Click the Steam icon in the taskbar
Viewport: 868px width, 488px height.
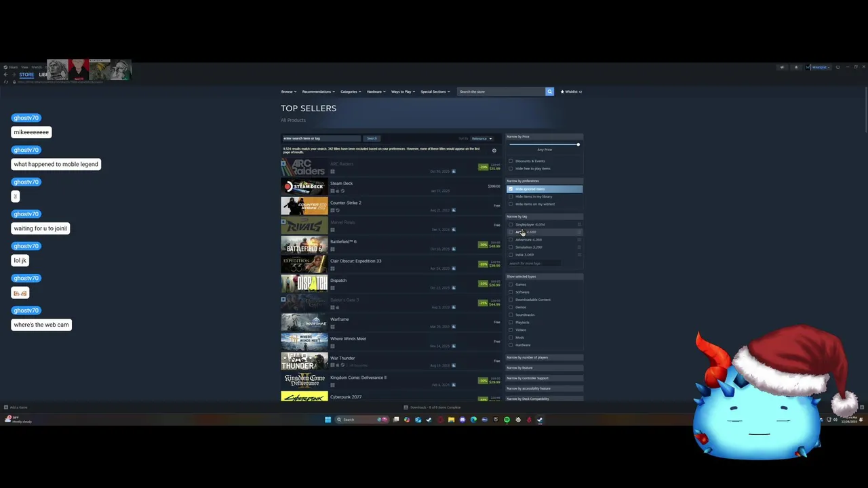540,420
